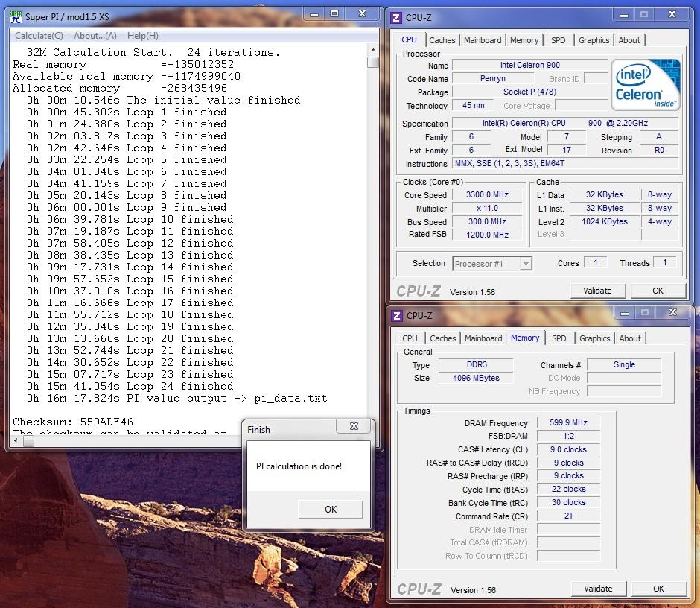700x608 pixels.
Task: Click the processor Name field Intel Celeron 900
Action: point(530,66)
